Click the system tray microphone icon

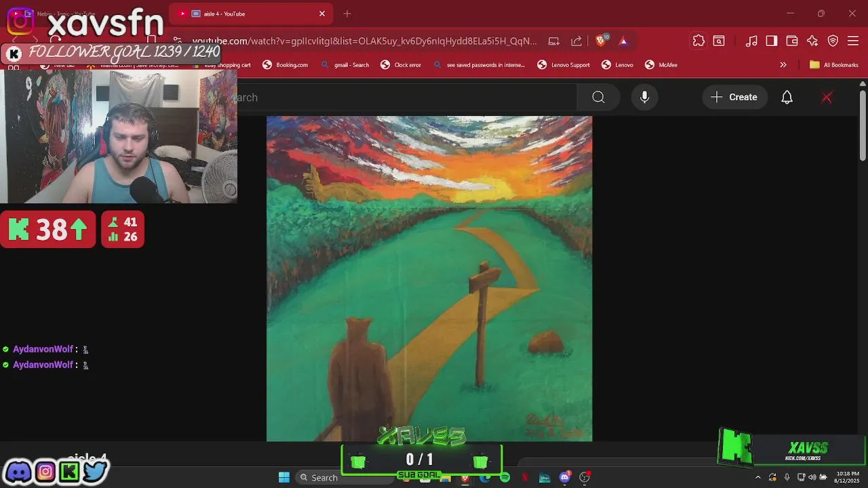[787, 477]
